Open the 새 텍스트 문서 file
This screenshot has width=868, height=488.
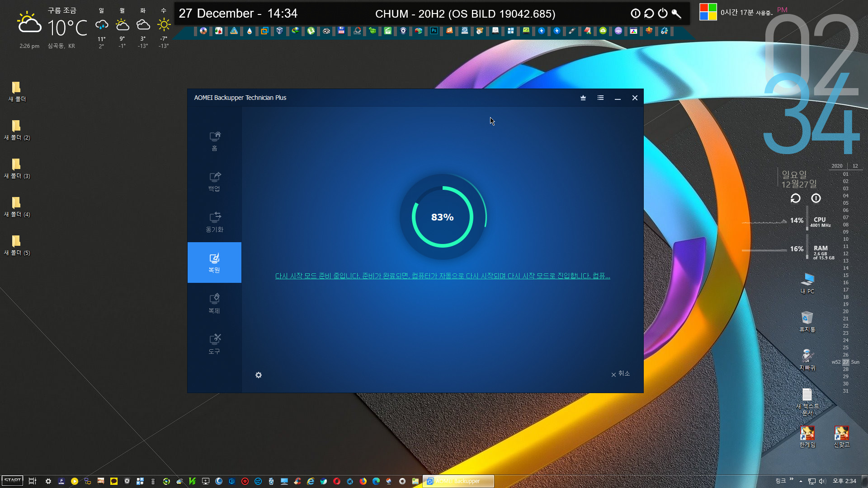coord(807,402)
